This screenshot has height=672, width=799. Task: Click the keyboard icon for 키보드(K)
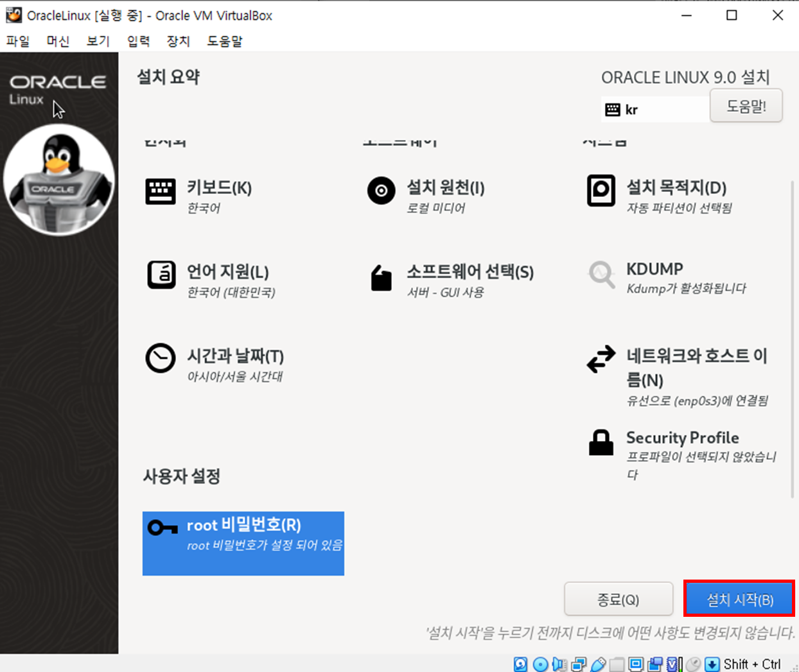(x=161, y=191)
